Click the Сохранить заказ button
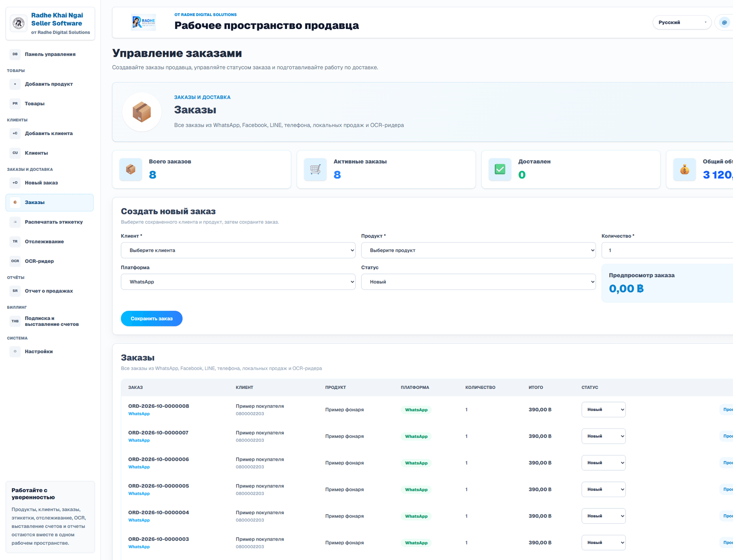733x560 pixels. tap(152, 319)
